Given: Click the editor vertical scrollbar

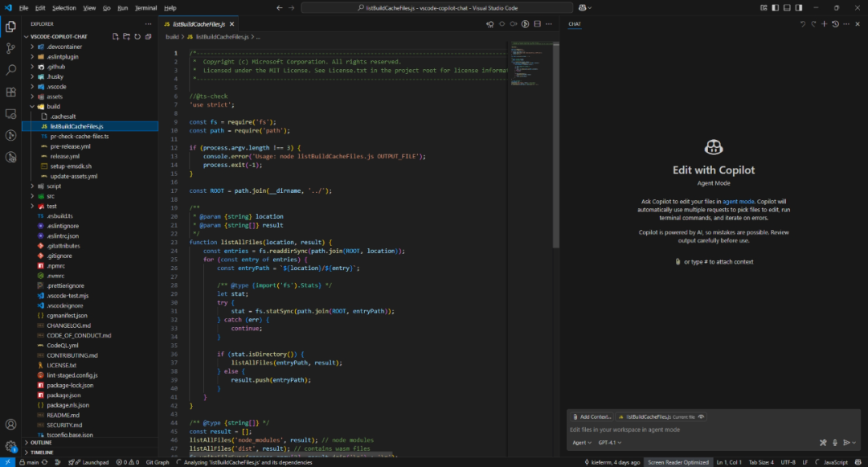Looking at the screenshot, I should pyautogui.click(x=556, y=145).
